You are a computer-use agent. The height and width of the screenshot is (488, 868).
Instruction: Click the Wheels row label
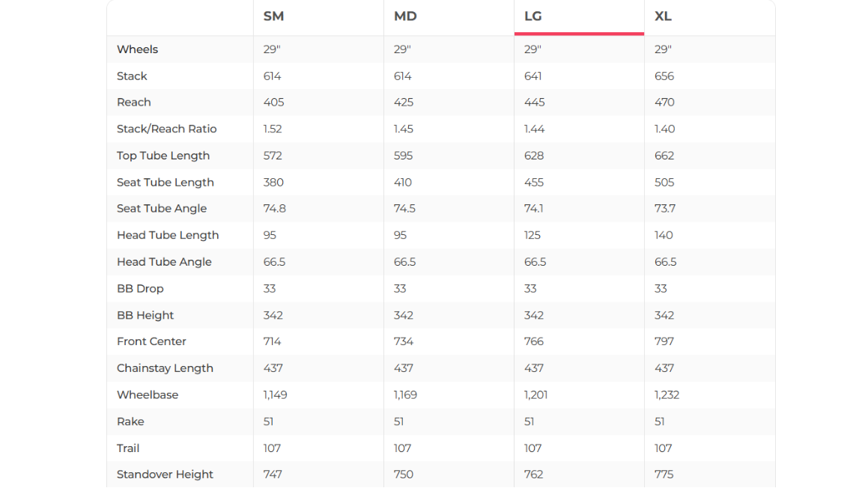pyautogui.click(x=138, y=49)
